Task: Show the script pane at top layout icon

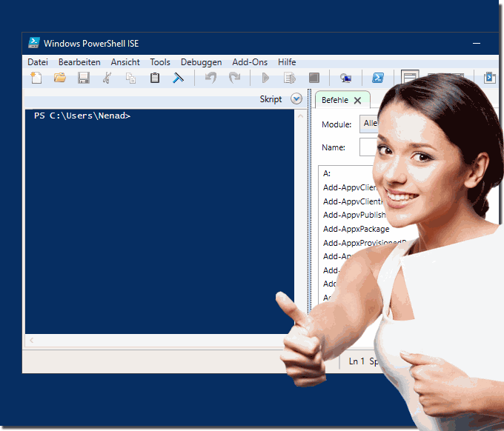Action: [x=410, y=77]
